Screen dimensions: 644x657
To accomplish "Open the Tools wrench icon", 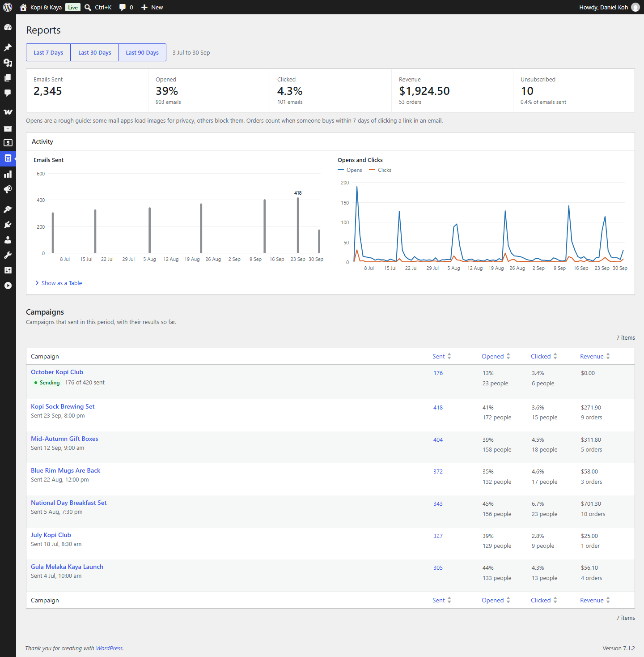I will pyautogui.click(x=8, y=255).
